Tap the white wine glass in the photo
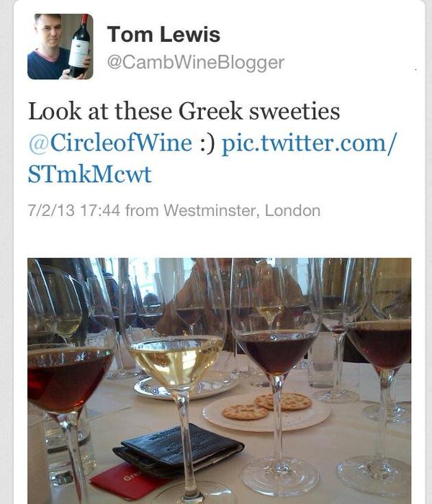432x504 pixels. pyautogui.click(x=176, y=360)
